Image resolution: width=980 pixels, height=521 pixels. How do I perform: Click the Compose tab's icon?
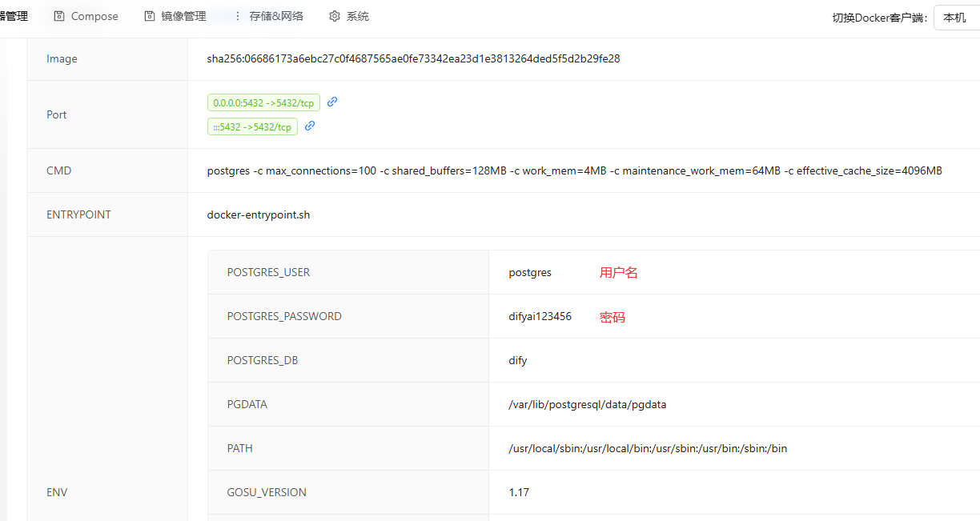coord(59,16)
